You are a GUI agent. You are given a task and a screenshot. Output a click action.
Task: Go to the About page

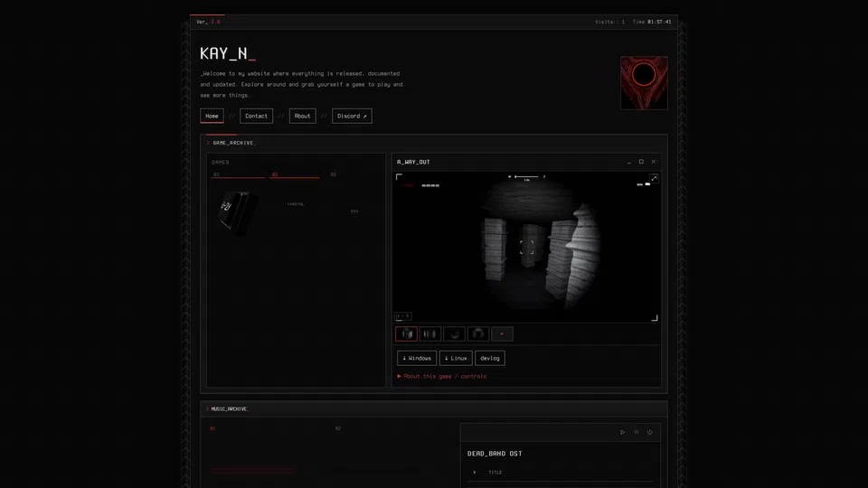coord(302,117)
